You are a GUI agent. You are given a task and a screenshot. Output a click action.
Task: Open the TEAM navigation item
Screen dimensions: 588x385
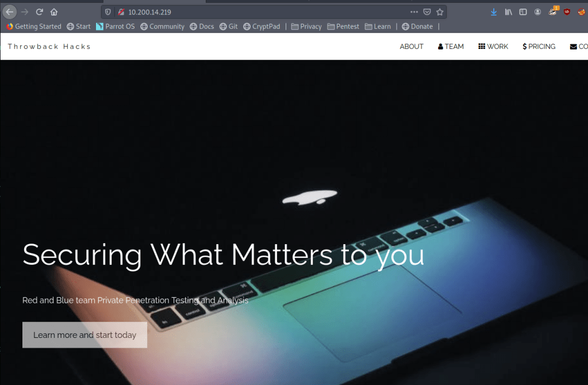451,47
